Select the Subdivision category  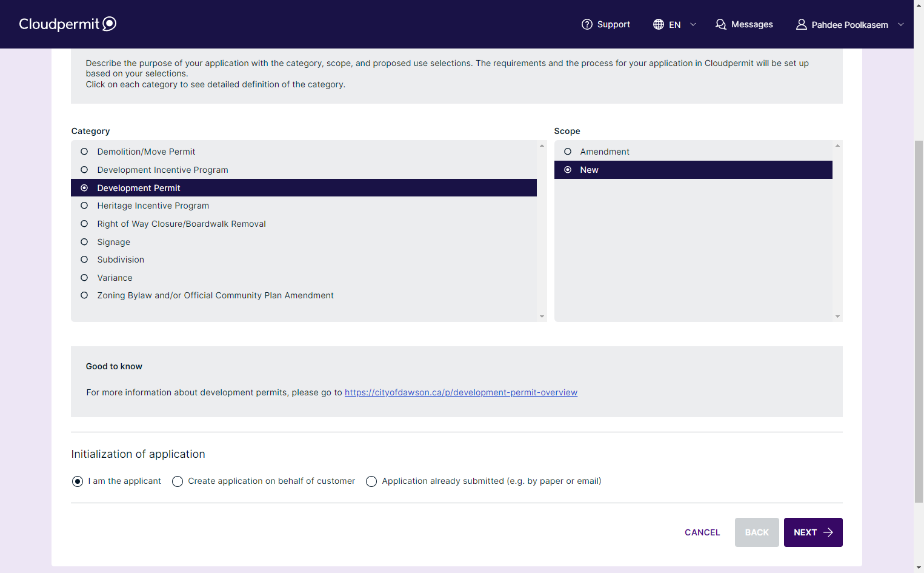click(304, 260)
